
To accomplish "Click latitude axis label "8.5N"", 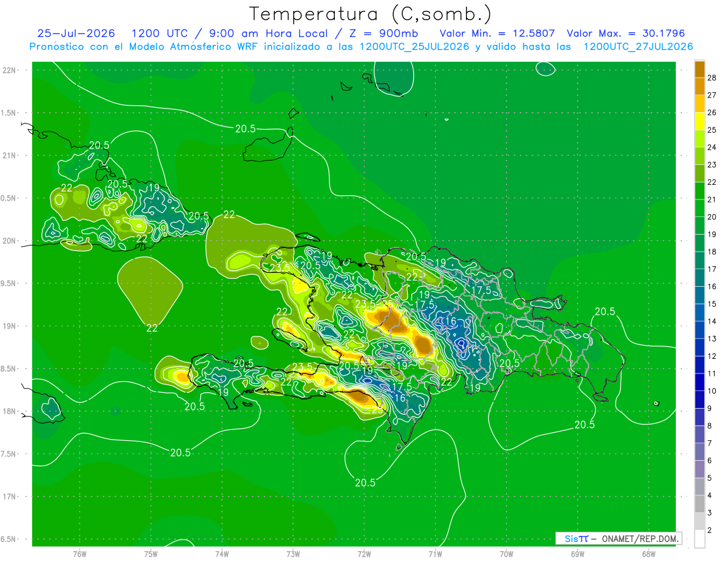I will coord(9,369).
